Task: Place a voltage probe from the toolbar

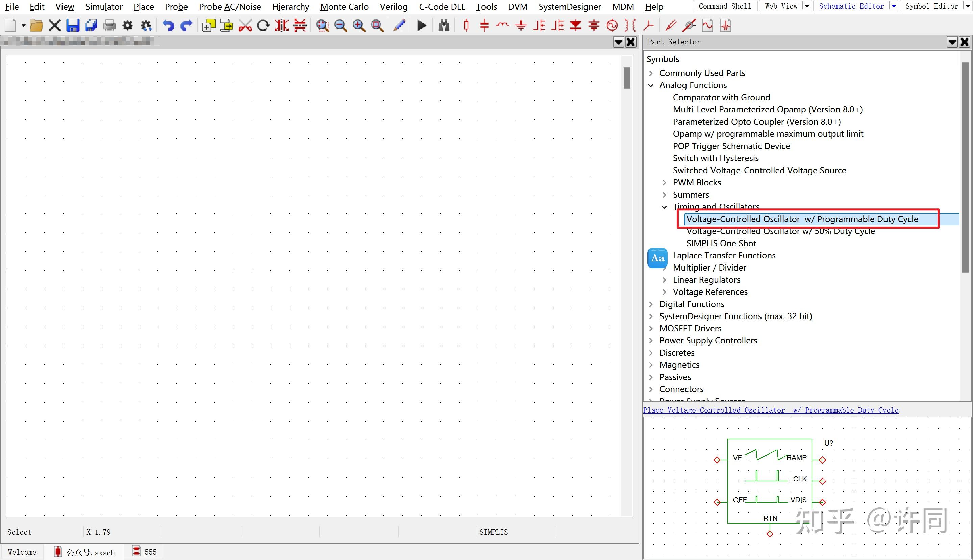Action: 671,26
